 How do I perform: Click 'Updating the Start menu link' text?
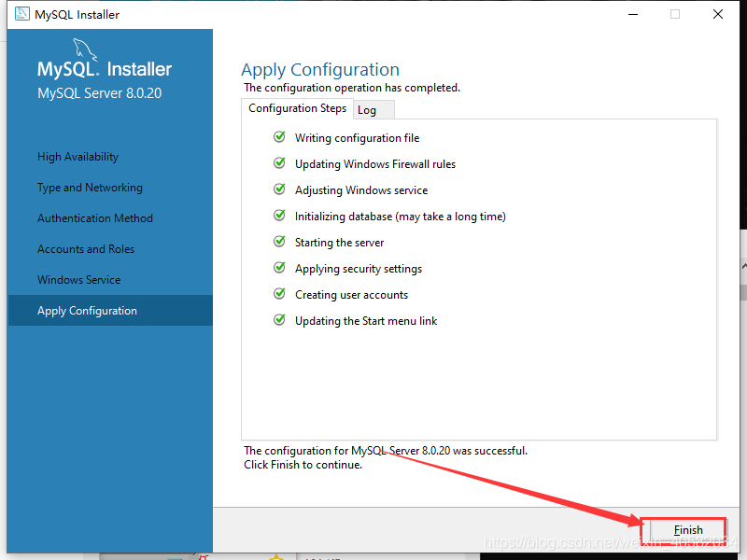pos(366,321)
